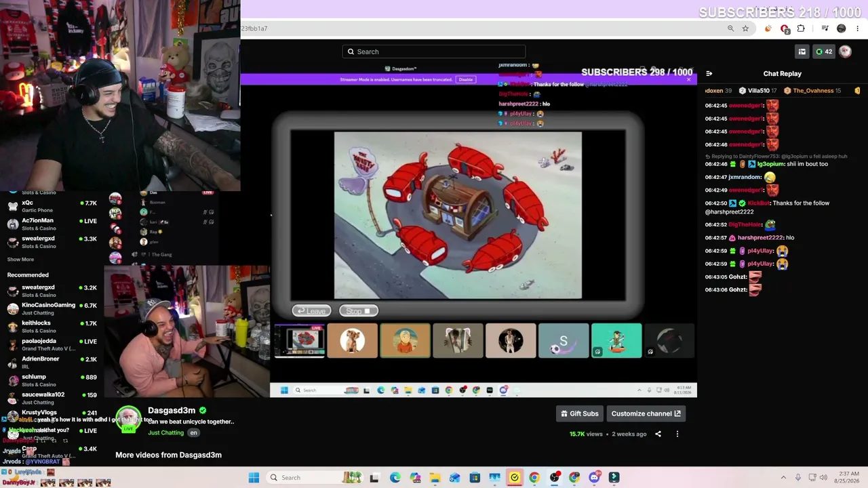868x488 pixels.
Task: Open the Kick rewards chest icon
Action: 802,52
